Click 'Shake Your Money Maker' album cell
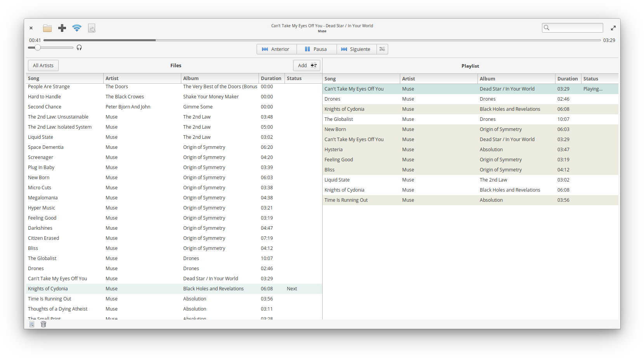The width and height of the screenshot is (644, 358). 211,97
